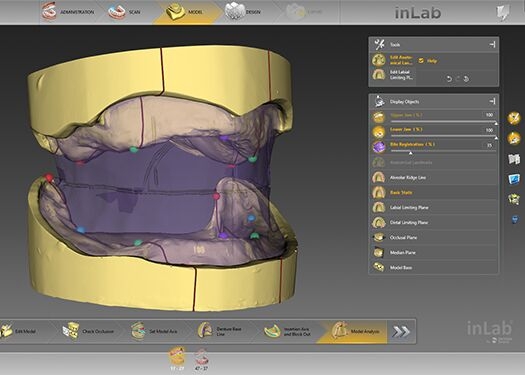Open the Denture Base Line step
The height and width of the screenshot is (375, 525).
[219, 331]
